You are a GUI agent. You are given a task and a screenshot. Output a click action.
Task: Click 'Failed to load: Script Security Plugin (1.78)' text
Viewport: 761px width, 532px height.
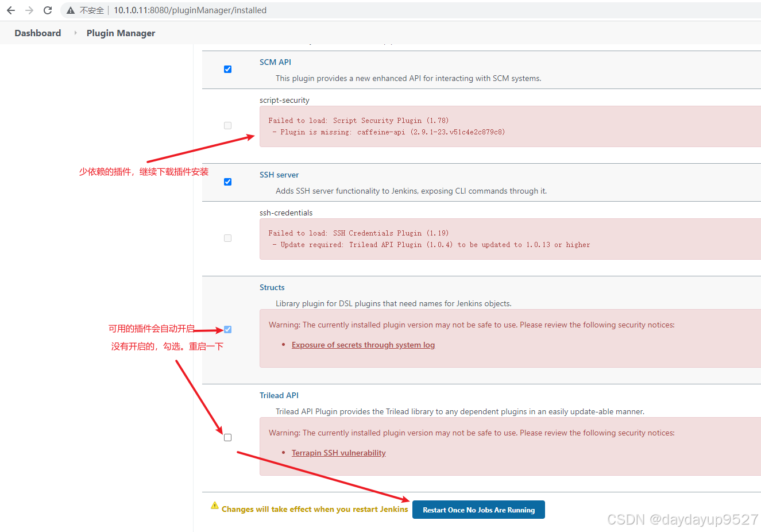click(x=358, y=121)
